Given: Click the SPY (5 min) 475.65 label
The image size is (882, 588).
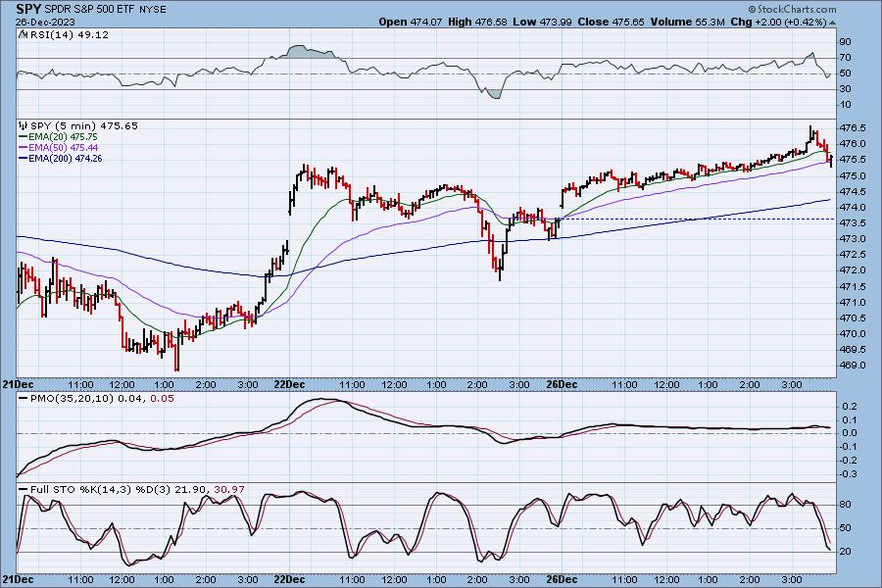Looking at the screenshot, I should 84,126.
